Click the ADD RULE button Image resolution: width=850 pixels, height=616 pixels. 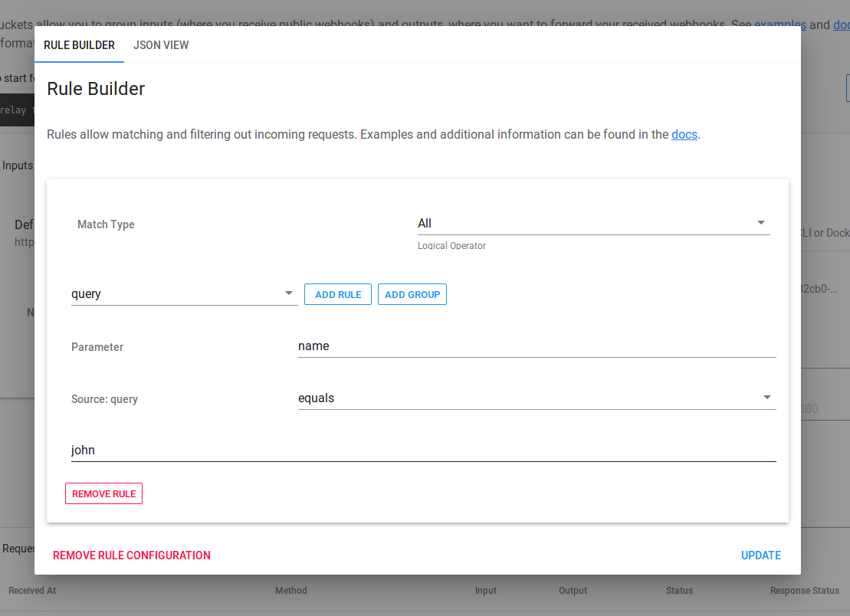[x=337, y=293]
